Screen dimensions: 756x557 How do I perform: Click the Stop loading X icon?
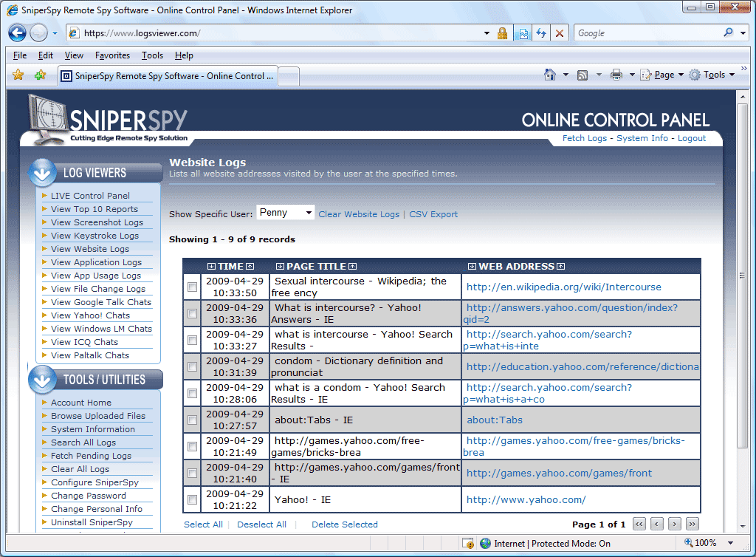point(560,33)
